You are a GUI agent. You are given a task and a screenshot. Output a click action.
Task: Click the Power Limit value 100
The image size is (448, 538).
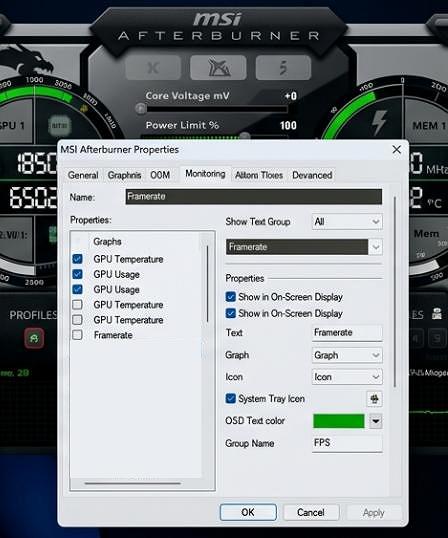[288, 125]
